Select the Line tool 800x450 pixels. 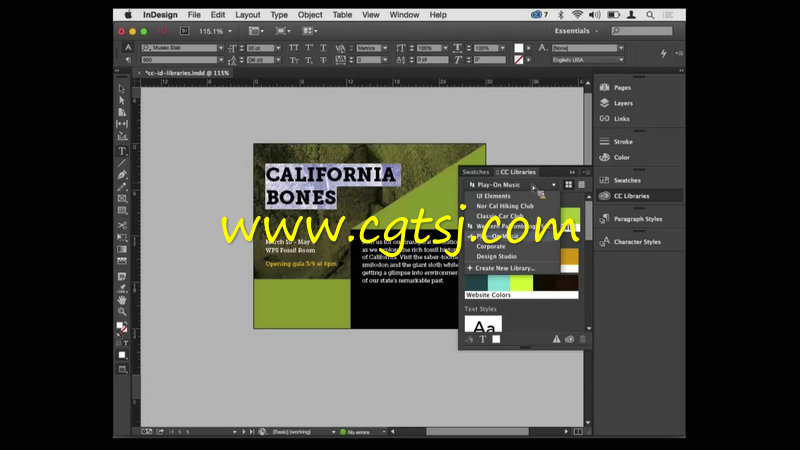pos(121,163)
